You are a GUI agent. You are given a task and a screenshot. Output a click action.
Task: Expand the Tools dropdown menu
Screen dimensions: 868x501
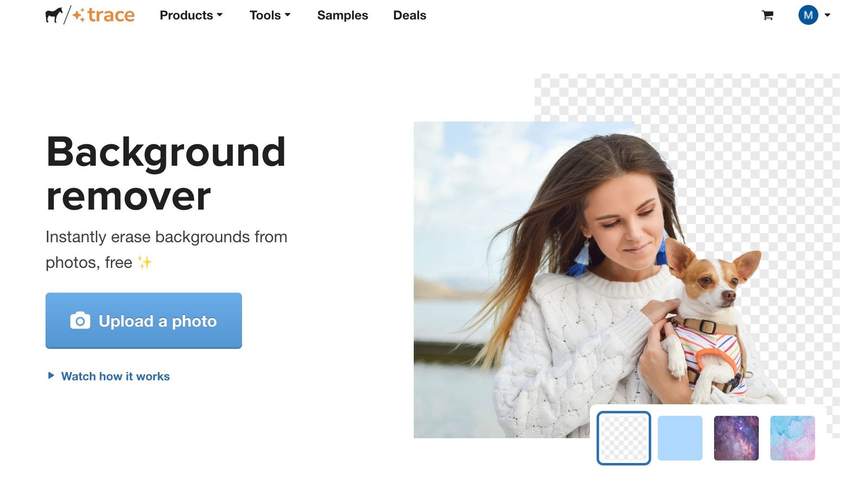(270, 15)
